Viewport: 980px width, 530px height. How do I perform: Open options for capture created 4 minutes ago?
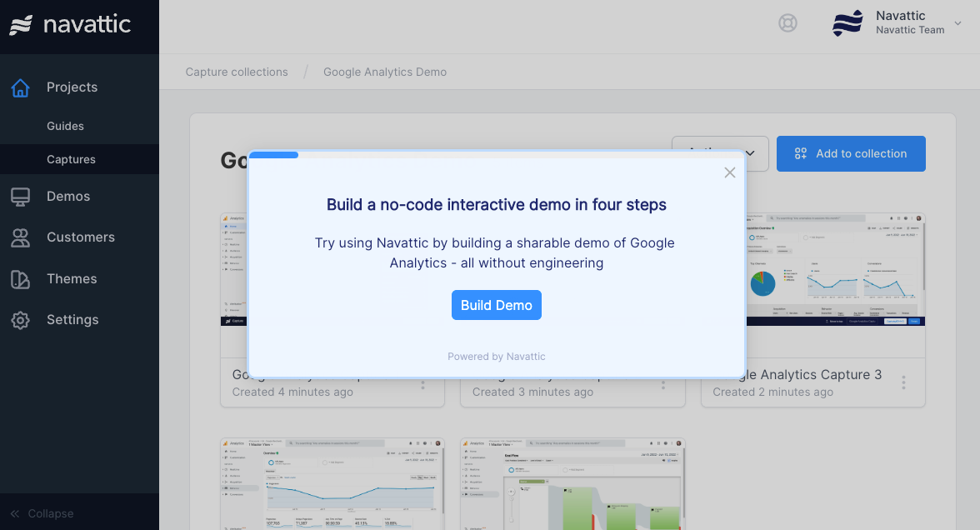coord(423,385)
